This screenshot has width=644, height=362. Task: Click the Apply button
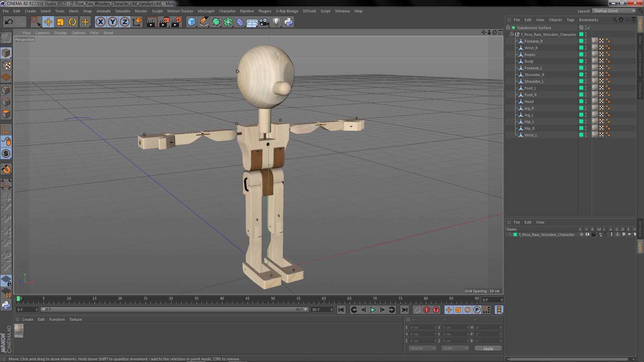point(488,349)
